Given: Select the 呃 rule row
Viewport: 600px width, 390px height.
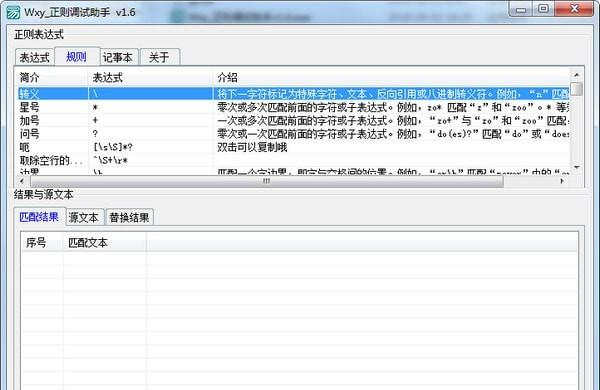Looking at the screenshot, I should point(293,147).
